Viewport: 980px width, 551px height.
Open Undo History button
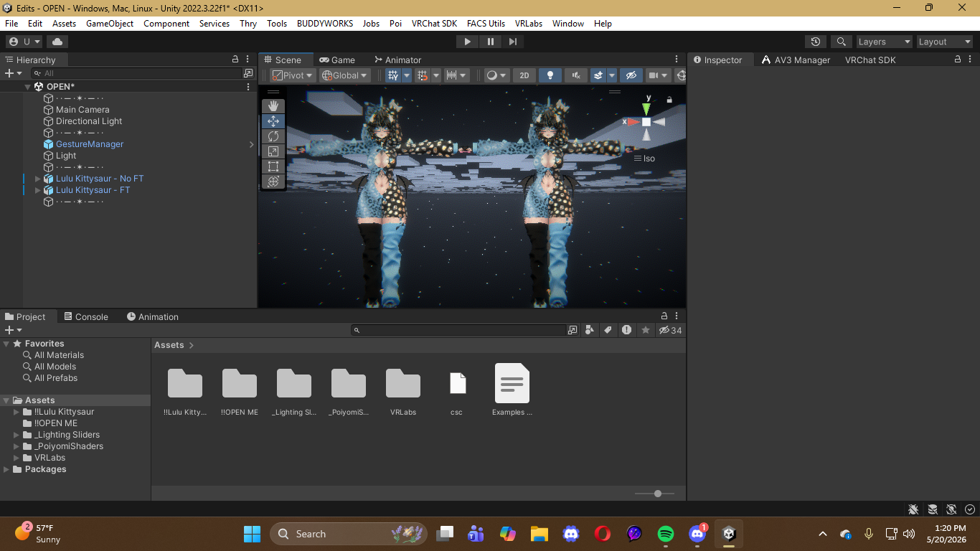pos(815,42)
